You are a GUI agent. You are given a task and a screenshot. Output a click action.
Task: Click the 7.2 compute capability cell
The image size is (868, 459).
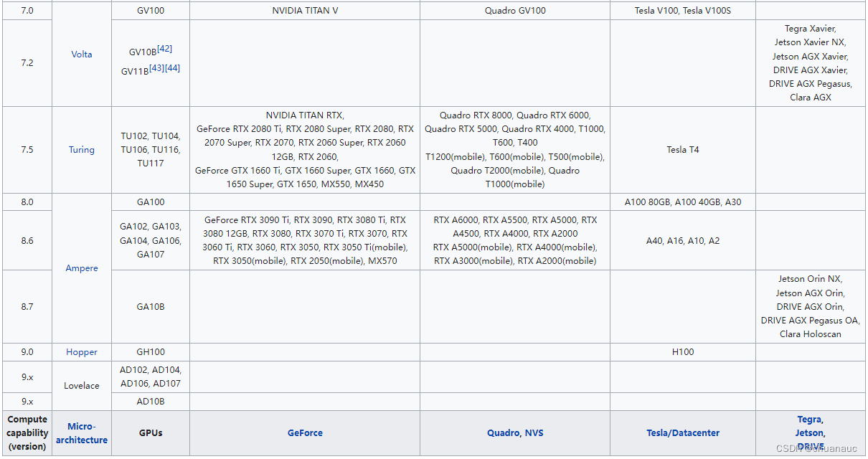[x=27, y=63]
